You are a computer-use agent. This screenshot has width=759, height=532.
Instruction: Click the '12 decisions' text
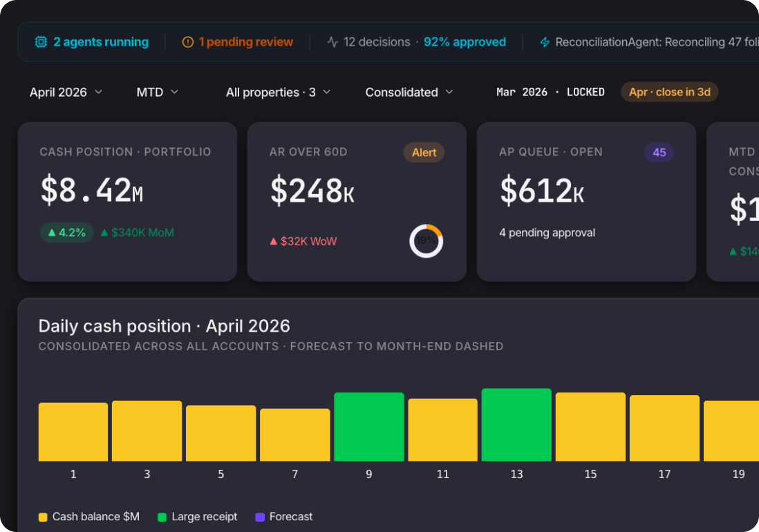click(x=377, y=42)
